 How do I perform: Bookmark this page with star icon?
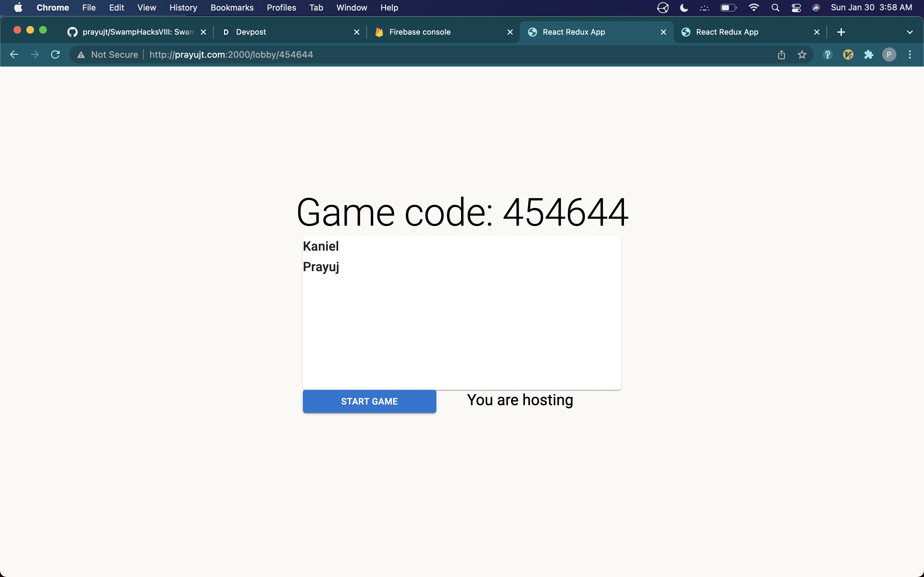point(802,54)
